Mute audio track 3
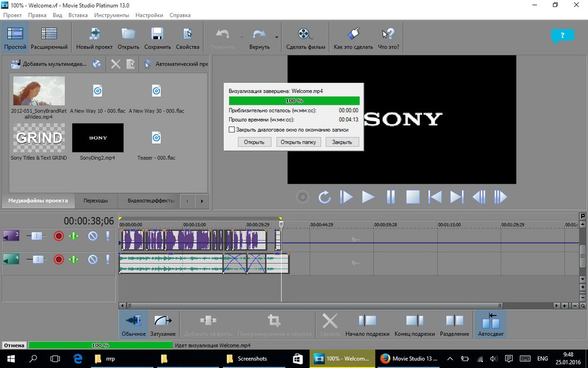 [93, 236]
